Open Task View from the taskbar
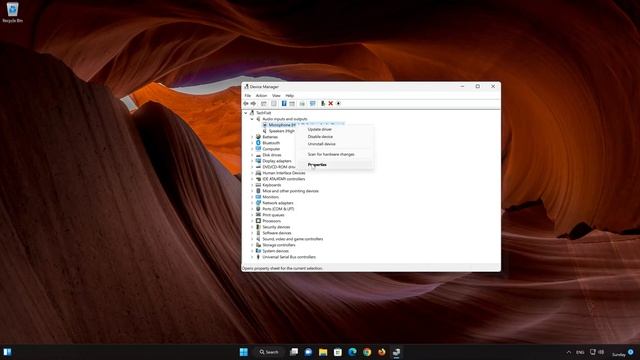The width and height of the screenshot is (640, 360). [x=293, y=352]
